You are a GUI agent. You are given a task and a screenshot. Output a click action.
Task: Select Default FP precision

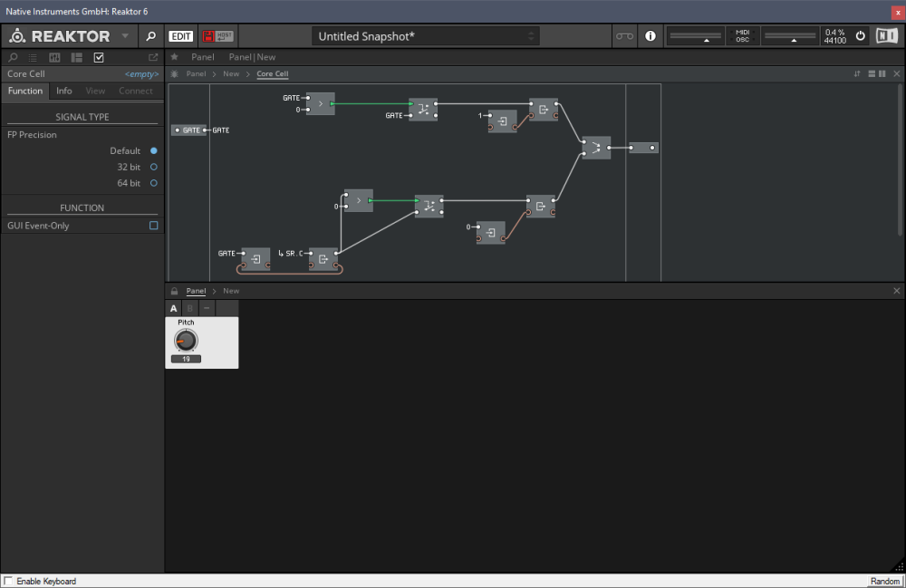pyautogui.click(x=154, y=150)
